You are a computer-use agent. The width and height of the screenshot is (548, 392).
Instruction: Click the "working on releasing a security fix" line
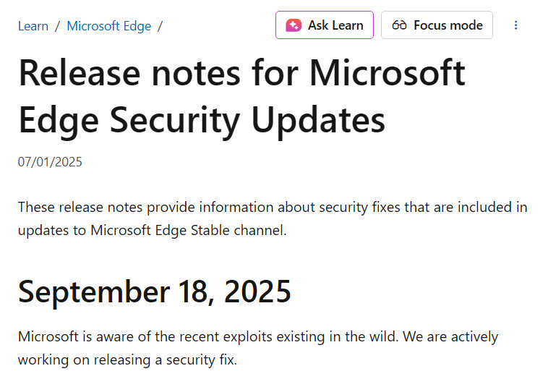click(x=127, y=359)
